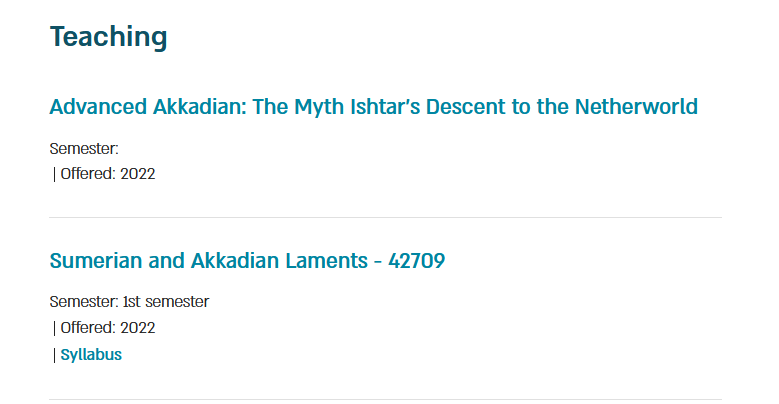Click the divider line below the Syllabus link
This screenshot has width=779, height=404.
(386, 400)
